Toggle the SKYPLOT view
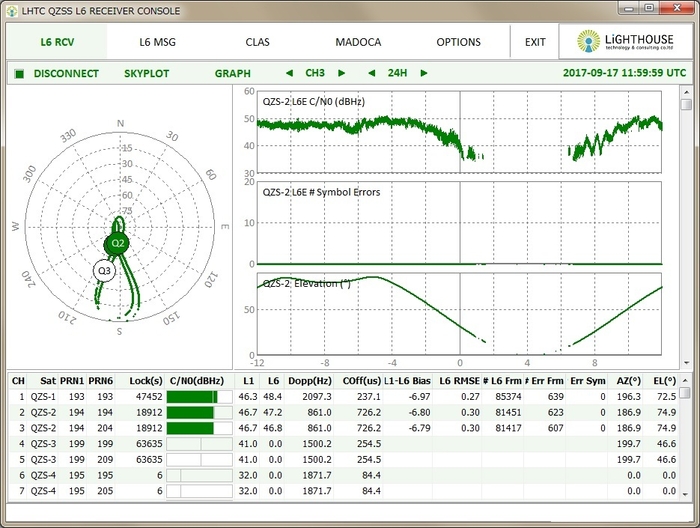 coord(147,73)
